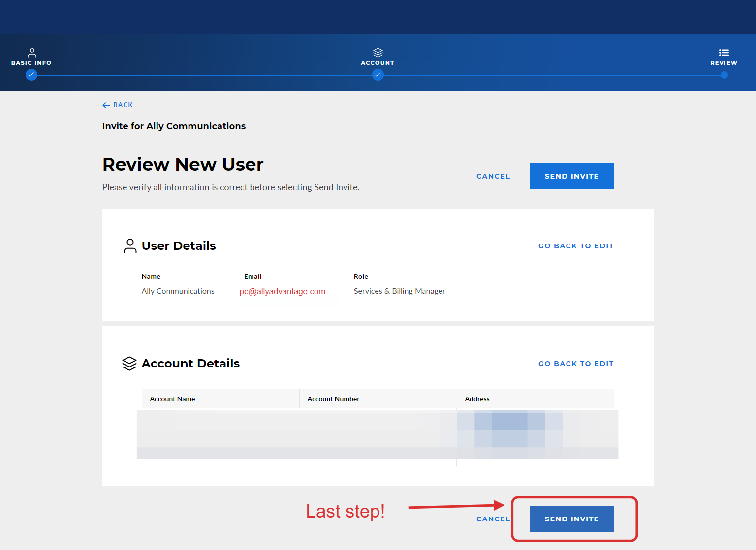Click the Basic Info person icon

pos(32,52)
